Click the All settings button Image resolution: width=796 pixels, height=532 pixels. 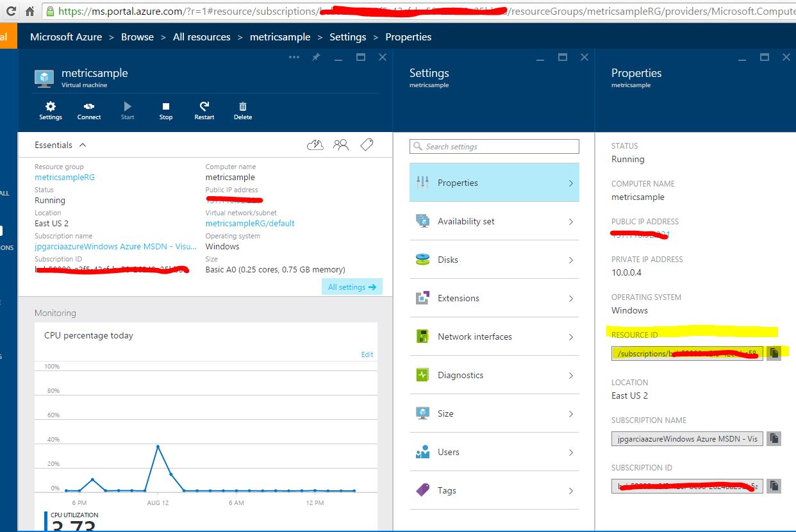352,287
